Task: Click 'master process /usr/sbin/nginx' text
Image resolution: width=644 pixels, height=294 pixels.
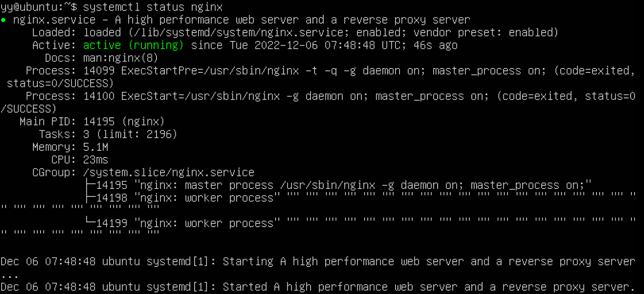Action: (280, 185)
